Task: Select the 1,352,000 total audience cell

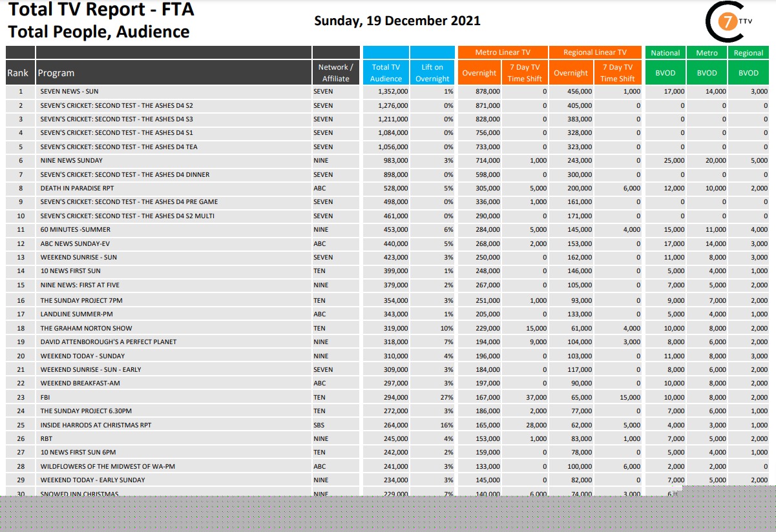Action: [392, 92]
